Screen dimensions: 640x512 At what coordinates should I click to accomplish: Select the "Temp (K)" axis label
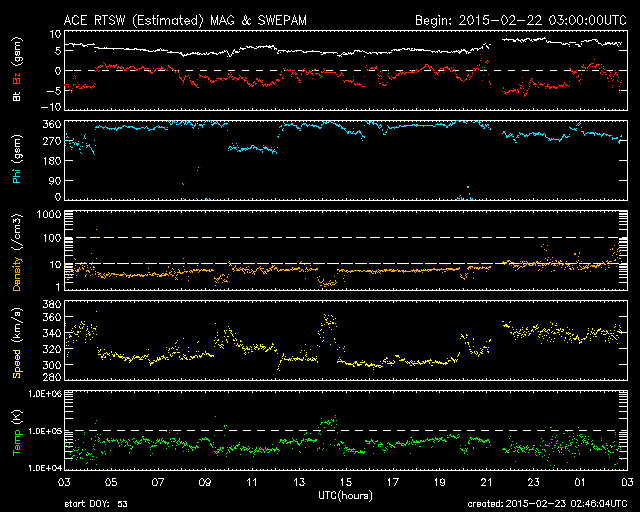17,433
